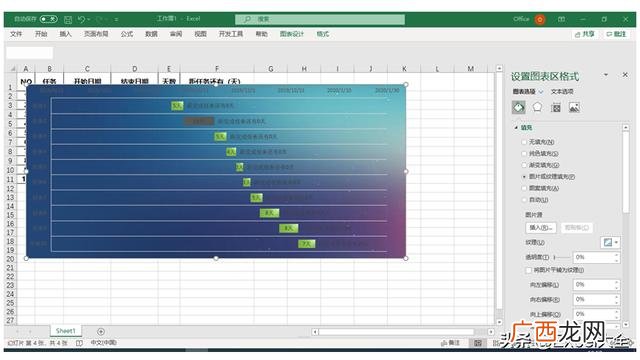Switch to Normal view icon in status bar
This screenshot has height=360, width=640.
[478, 343]
